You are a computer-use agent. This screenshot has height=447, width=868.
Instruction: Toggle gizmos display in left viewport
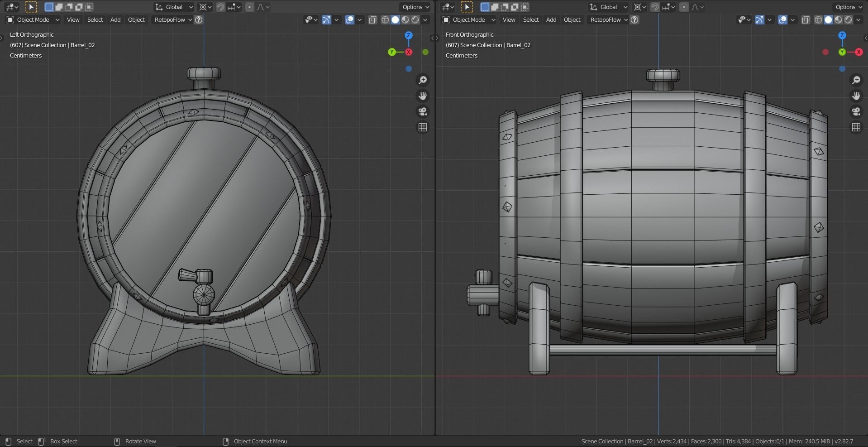326,19
